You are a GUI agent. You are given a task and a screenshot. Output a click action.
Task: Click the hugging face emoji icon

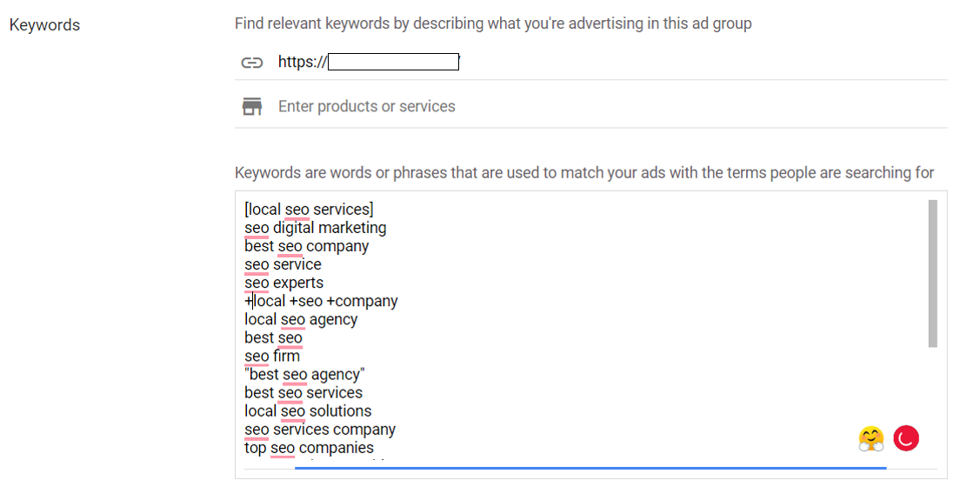pos(871,439)
